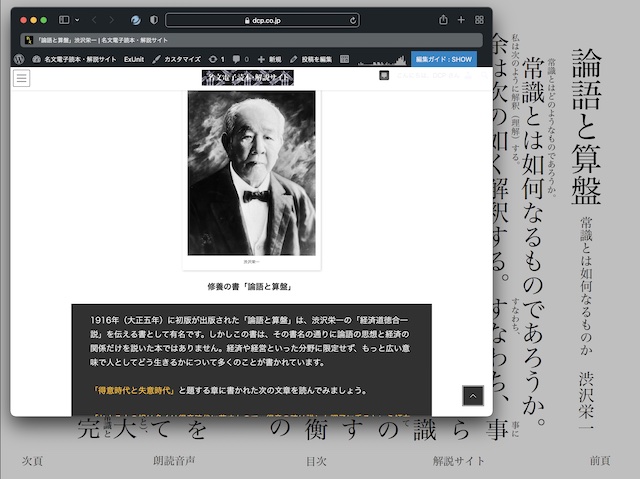640x479 pixels.
Task: Go forward with the right arrow
Action: pyautogui.click(x=111, y=20)
